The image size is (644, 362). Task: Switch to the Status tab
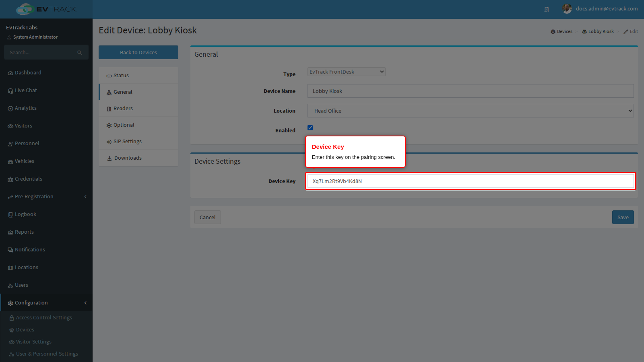(138, 76)
